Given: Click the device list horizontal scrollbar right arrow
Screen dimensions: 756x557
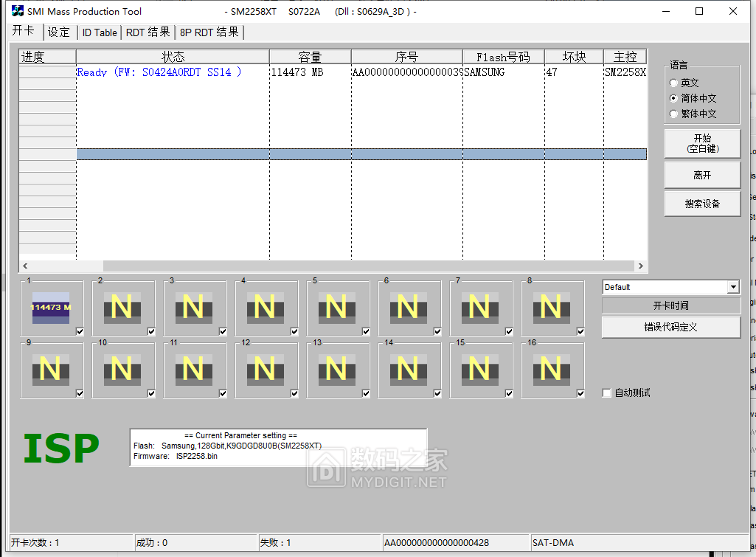Looking at the screenshot, I should (x=641, y=266).
